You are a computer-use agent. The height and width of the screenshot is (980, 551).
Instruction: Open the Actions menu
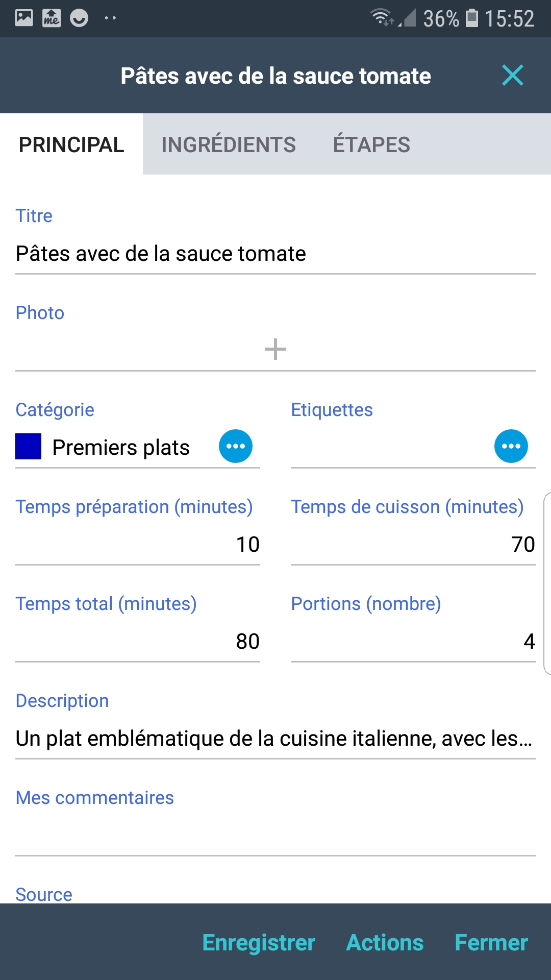click(x=385, y=943)
